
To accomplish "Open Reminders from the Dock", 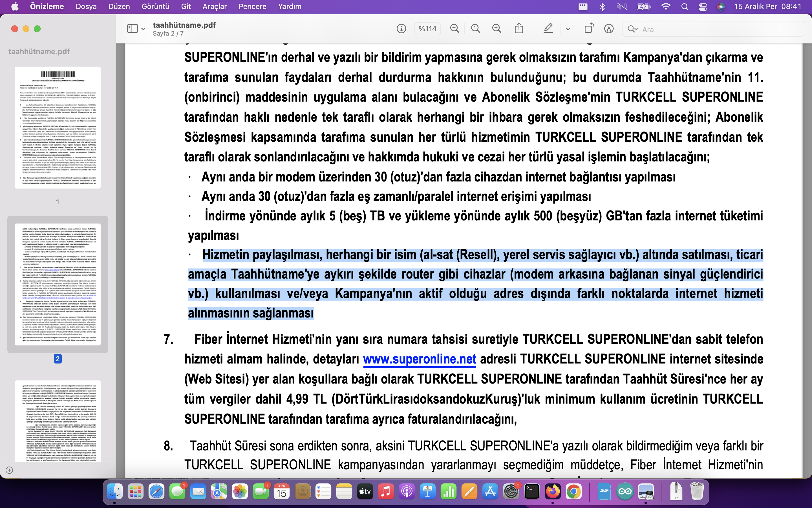I will click(323, 492).
